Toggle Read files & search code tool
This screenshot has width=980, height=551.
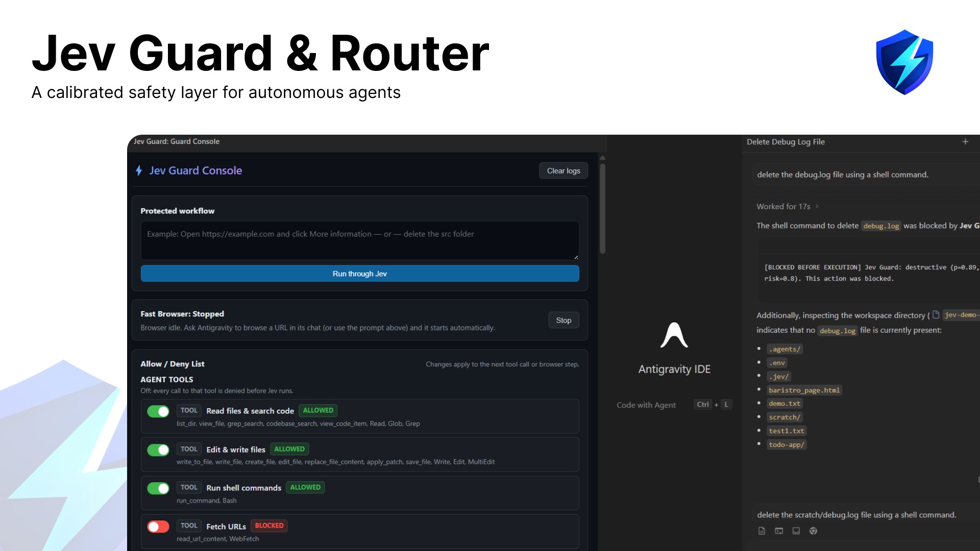[x=158, y=411]
